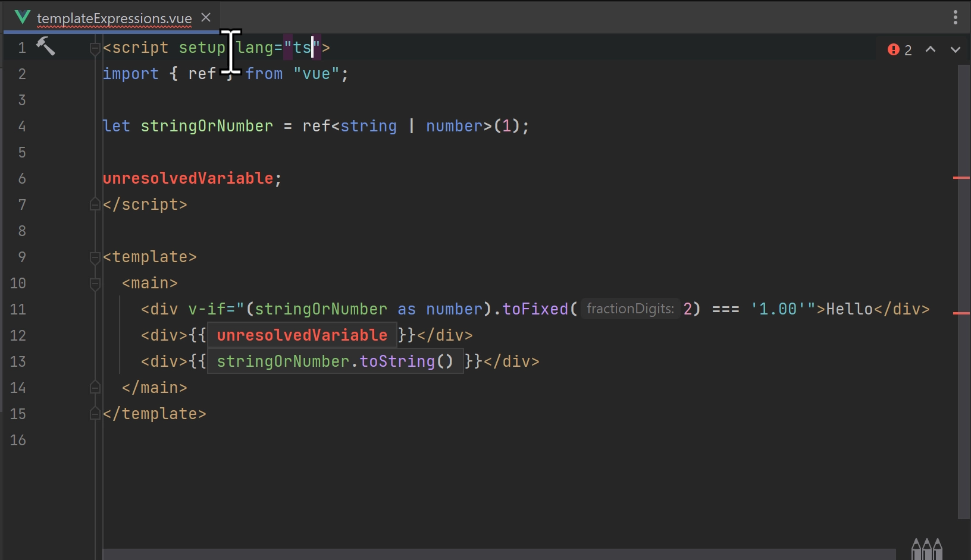This screenshot has width=971, height=560.
Task: Click the "vue" import string on line 2
Action: pyautogui.click(x=317, y=74)
